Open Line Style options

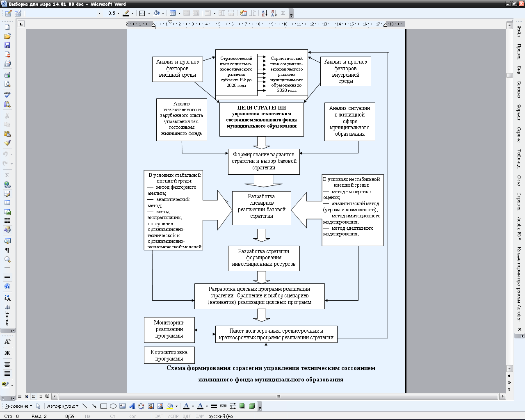(x=214, y=406)
